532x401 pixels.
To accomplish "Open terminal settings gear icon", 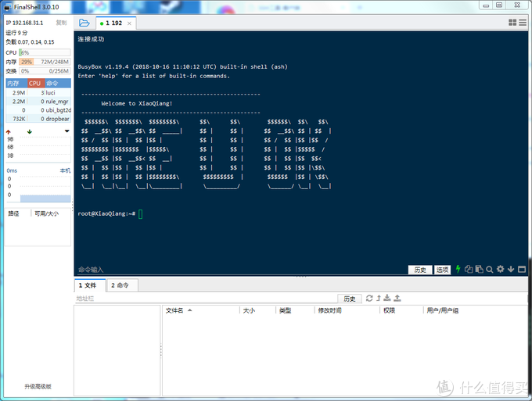I will tap(500, 269).
